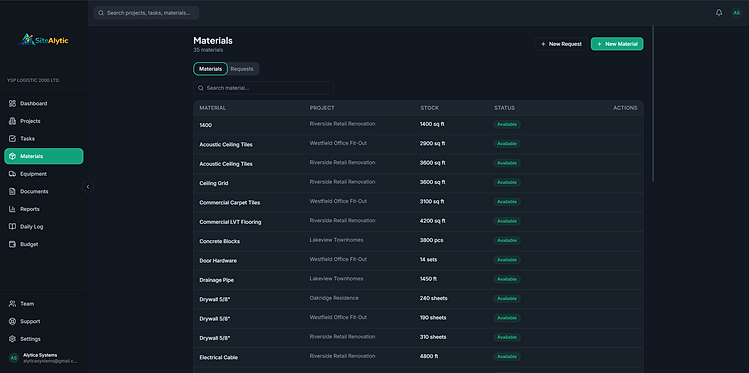749x373 pixels.
Task: Click the Settings gear icon
Action: 12,339
